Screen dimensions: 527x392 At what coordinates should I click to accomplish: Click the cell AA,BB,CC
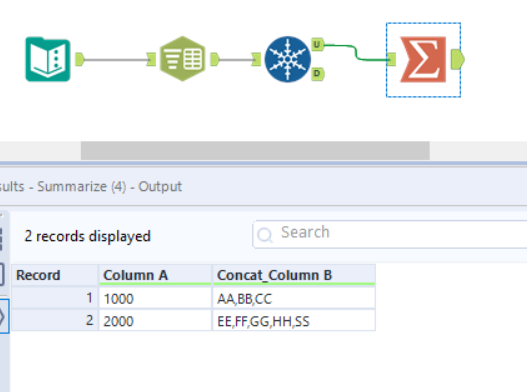tap(294, 298)
